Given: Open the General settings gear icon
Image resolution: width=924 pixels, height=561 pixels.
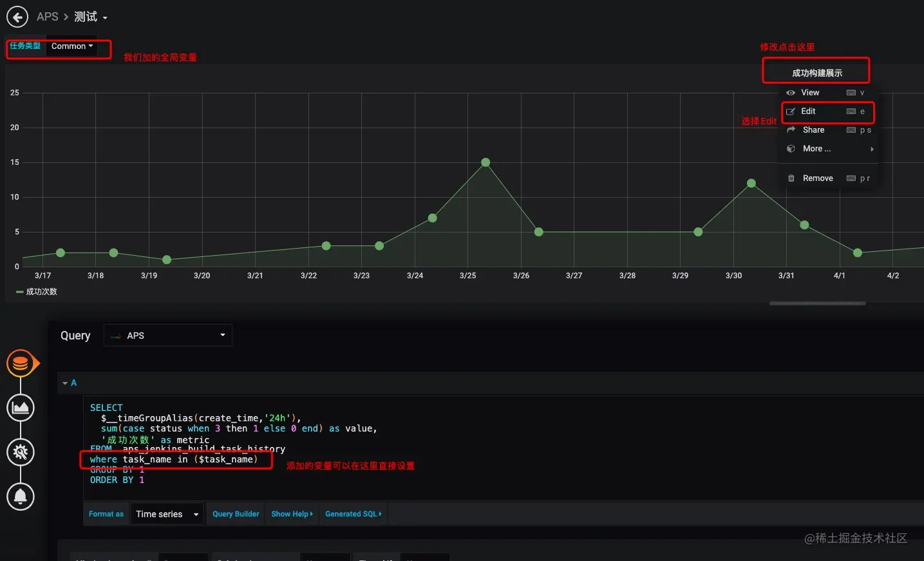Looking at the screenshot, I should click(21, 452).
